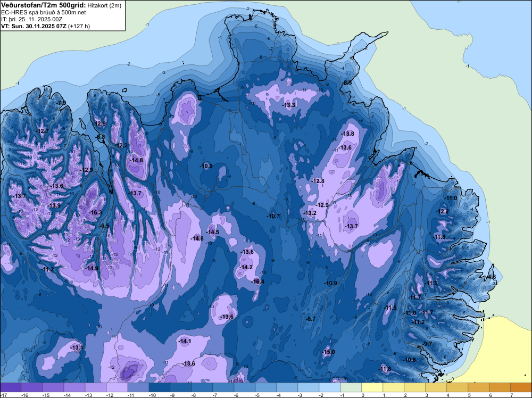
Task: Click the -9.7 temperature label
Action: click(x=427, y=344)
